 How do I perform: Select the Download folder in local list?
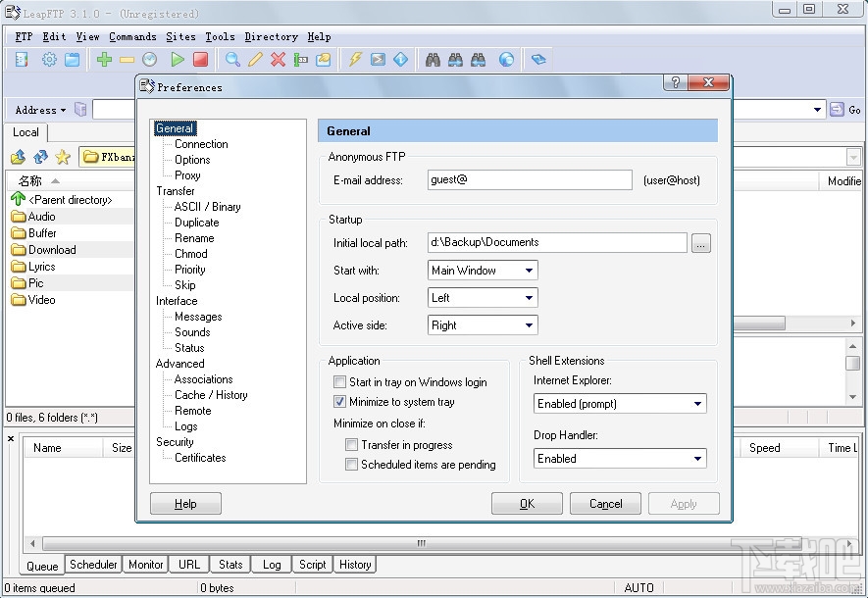point(52,249)
